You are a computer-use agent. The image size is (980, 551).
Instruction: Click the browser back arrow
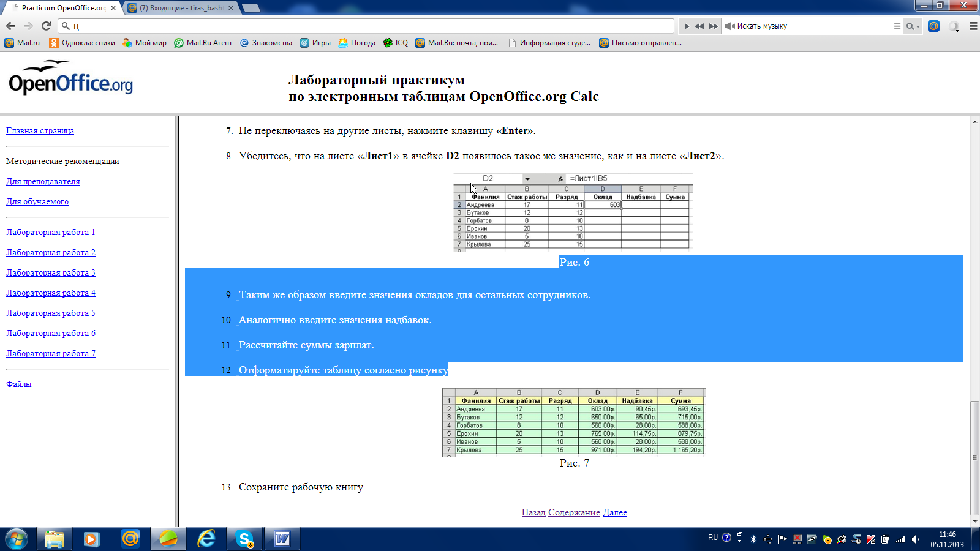tap(10, 26)
